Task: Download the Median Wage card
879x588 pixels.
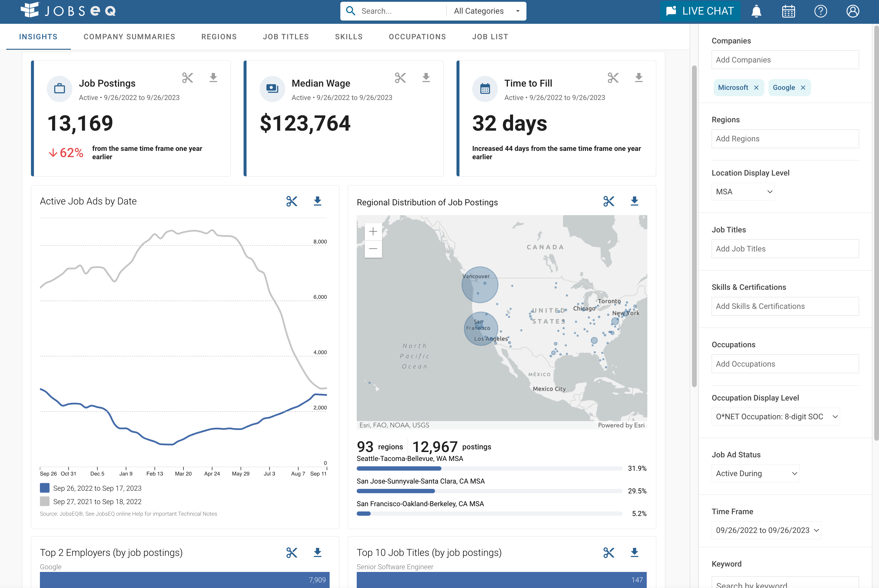Action: pyautogui.click(x=426, y=78)
